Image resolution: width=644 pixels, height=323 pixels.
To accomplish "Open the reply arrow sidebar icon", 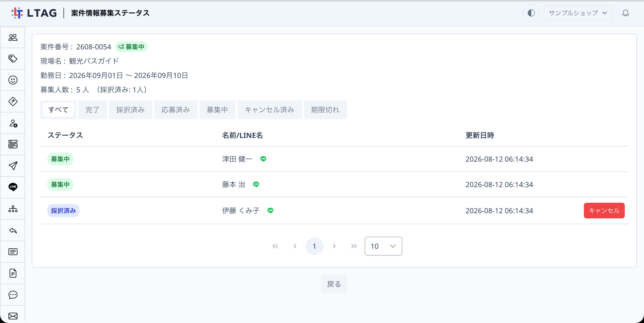I will click(x=13, y=230).
